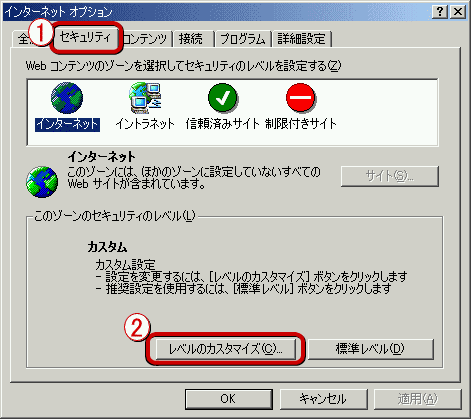Click the レベルのカスタマイズ button
This screenshot has height=419, width=471.
click(x=226, y=349)
